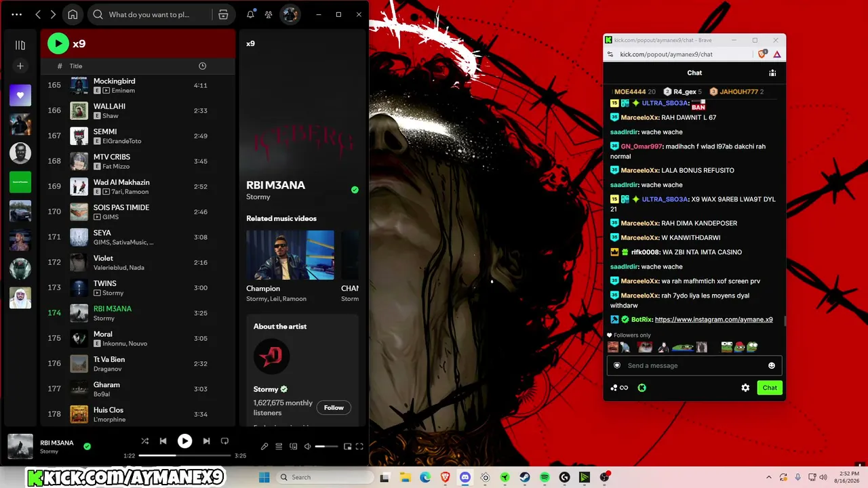Sort by the duration clock column icon
The height and width of the screenshot is (488, 868).
202,66
